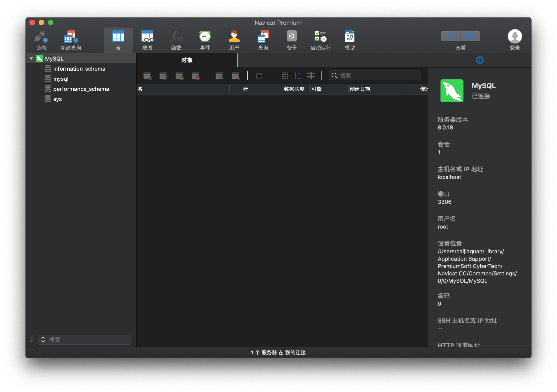The width and height of the screenshot is (557, 392).
Task: Select the mysql database in sidebar
Action: (x=61, y=79)
